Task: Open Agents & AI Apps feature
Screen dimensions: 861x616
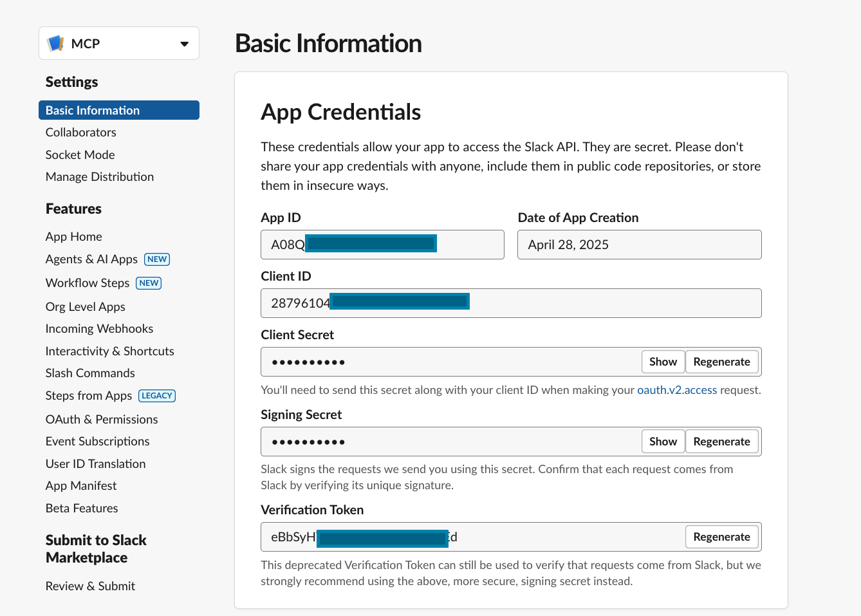Action: 91,259
